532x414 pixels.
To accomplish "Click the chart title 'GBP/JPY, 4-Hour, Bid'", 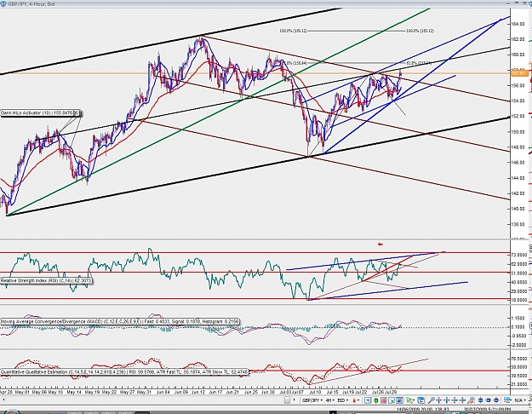I will click(x=31, y=3).
